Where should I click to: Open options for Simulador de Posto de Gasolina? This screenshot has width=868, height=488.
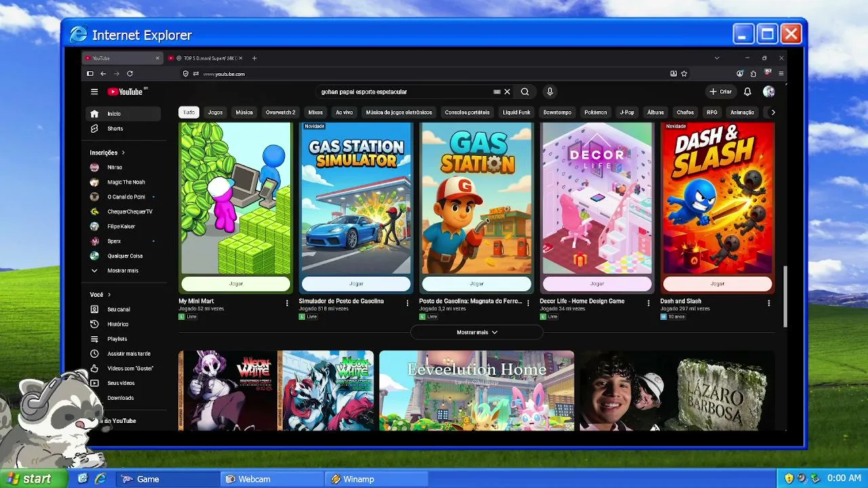(x=408, y=303)
